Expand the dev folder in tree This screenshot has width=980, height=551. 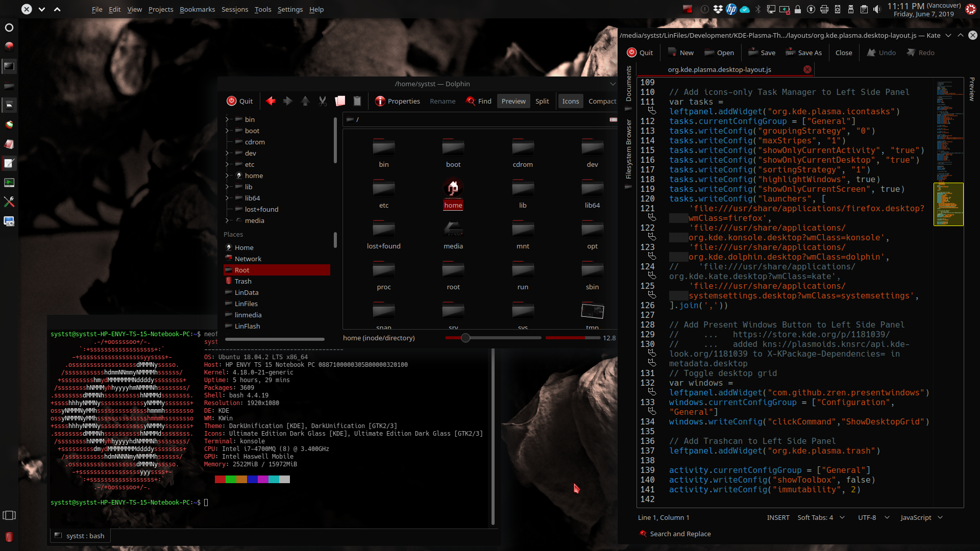coord(227,153)
